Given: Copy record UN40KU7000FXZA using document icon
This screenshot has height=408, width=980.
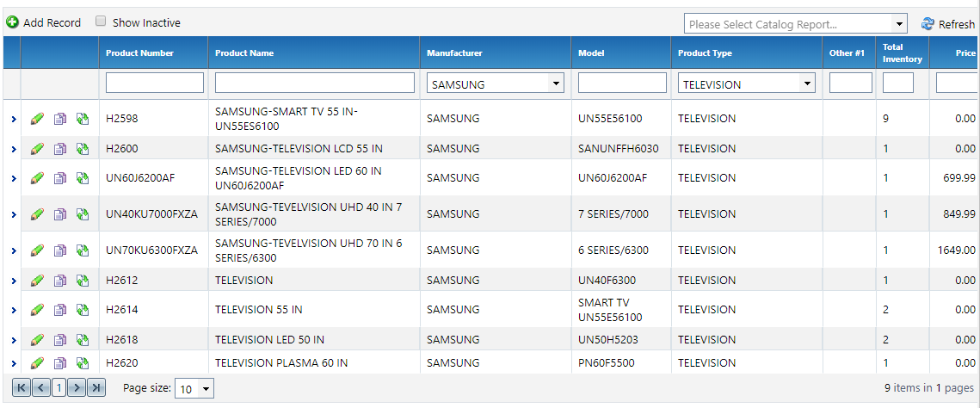Looking at the screenshot, I should coord(59,214).
